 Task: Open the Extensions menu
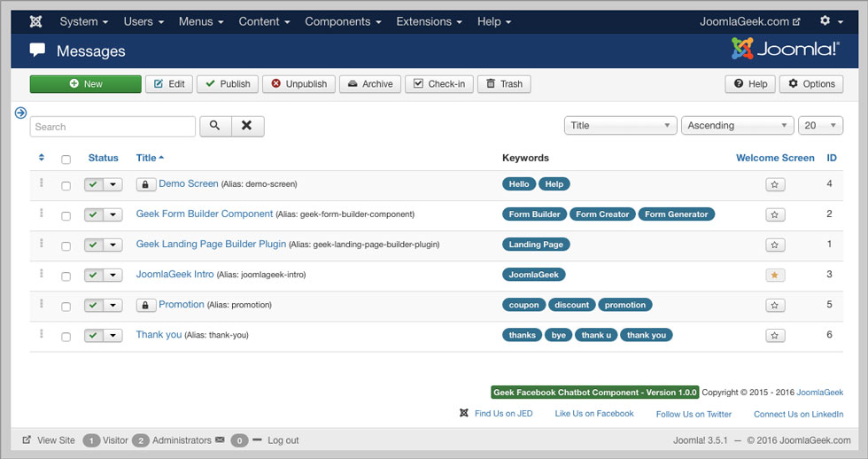pos(429,21)
